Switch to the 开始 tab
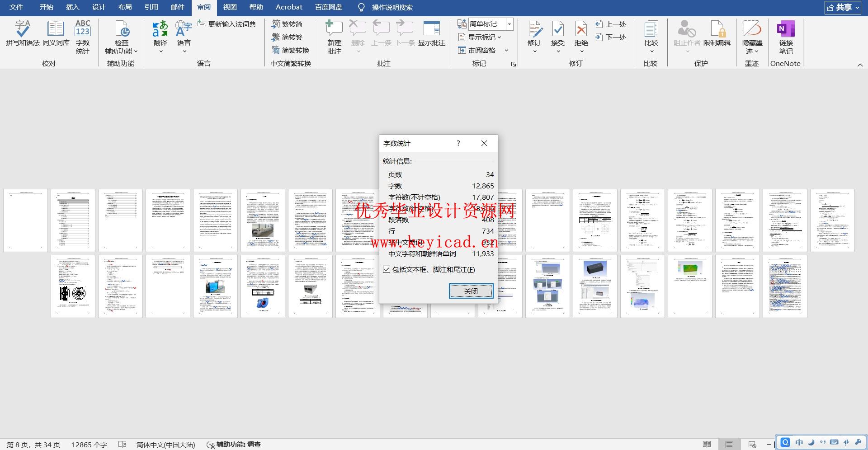868x450 pixels. [x=46, y=7]
